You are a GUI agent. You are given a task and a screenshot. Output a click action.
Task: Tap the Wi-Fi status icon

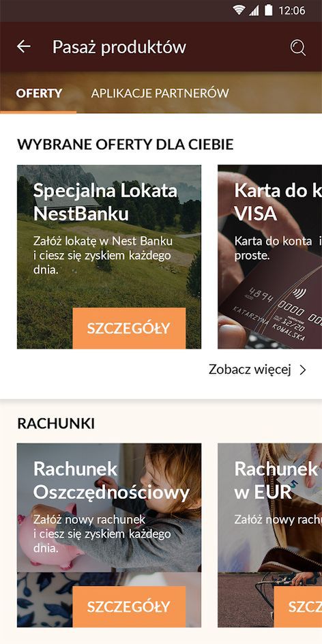point(239,10)
